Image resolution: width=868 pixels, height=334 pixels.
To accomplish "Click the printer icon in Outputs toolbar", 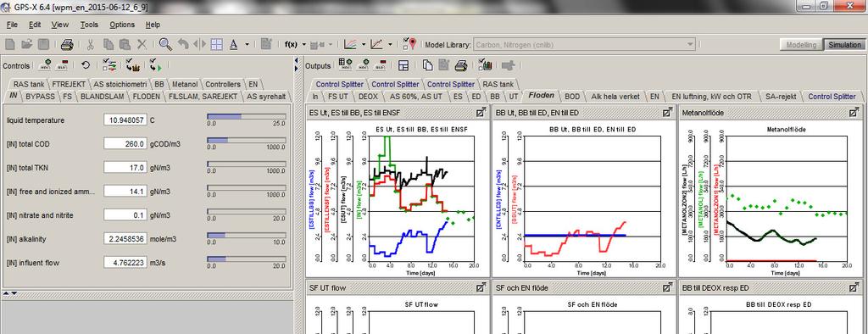I will 461,65.
